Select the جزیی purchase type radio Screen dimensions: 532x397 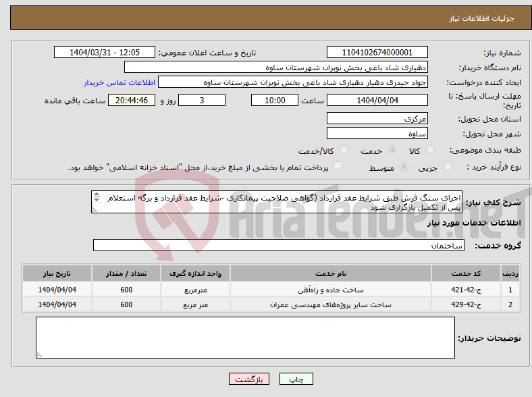pos(448,167)
